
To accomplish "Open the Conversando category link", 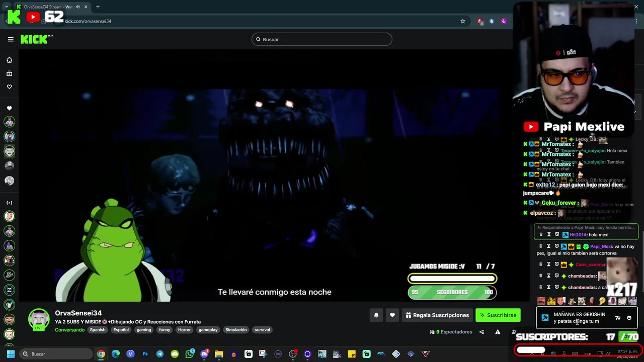I will click(69, 330).
